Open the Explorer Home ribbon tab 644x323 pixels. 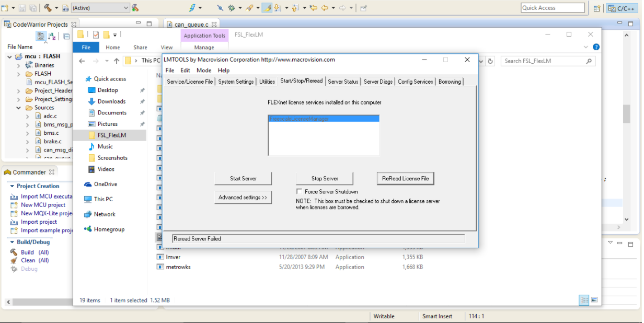(113, 48)
